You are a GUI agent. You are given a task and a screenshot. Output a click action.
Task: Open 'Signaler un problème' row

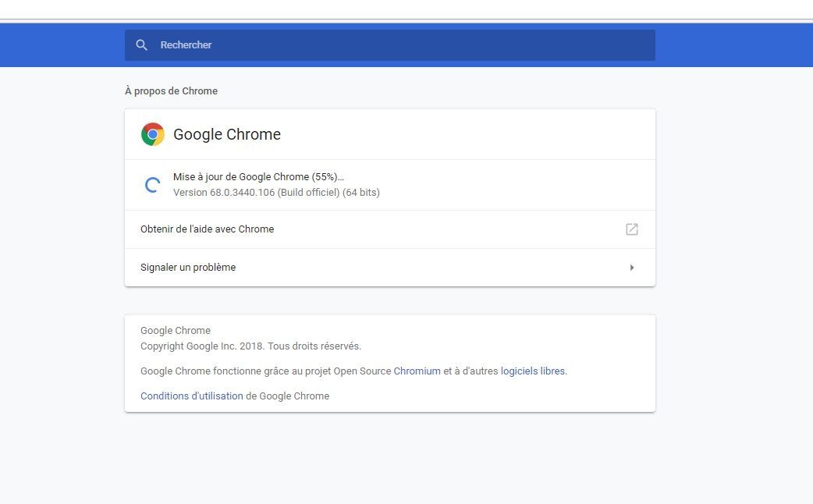(390, 268)
